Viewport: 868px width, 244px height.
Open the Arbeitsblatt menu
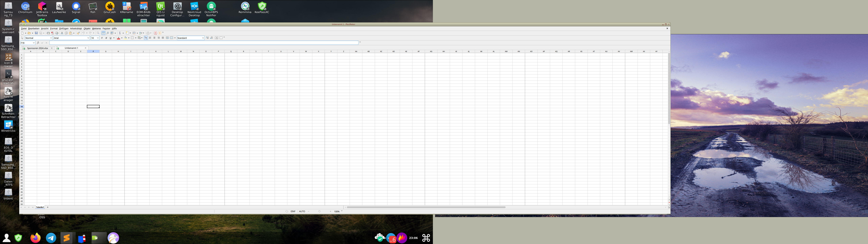pyautogui.click(x=76, y=29)
